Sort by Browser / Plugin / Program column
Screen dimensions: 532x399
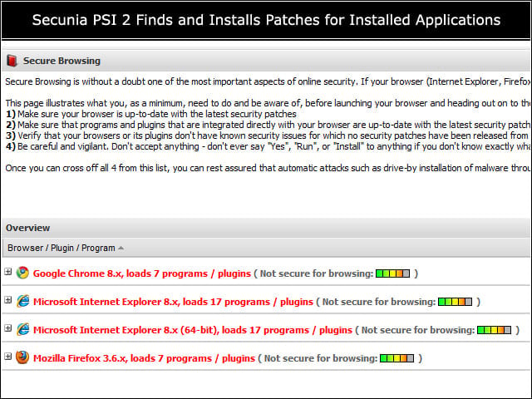66,248
